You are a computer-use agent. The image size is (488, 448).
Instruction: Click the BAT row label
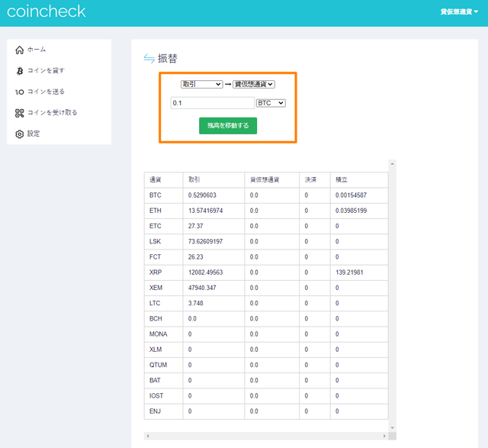click(x=155, y=380)
